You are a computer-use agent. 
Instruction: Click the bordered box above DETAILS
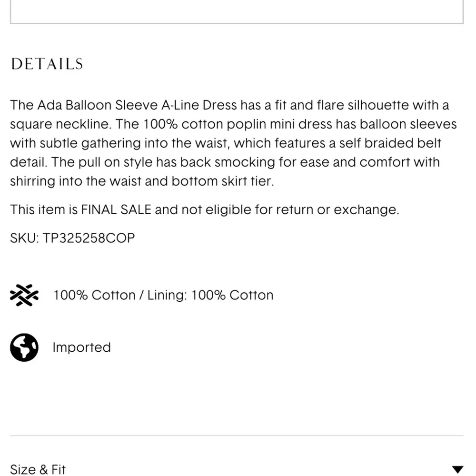click(x=237, y=12)
